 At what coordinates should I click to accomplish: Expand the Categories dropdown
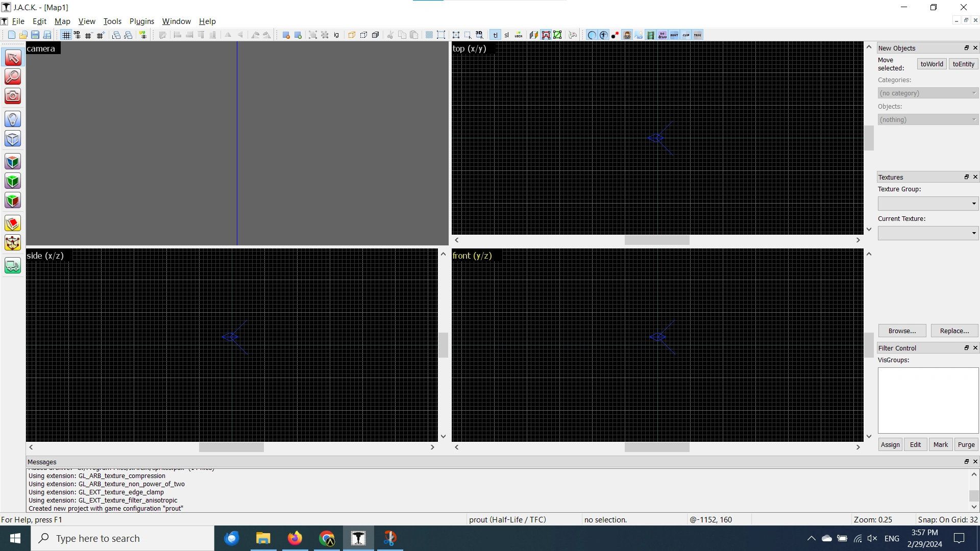click(928, 93)
